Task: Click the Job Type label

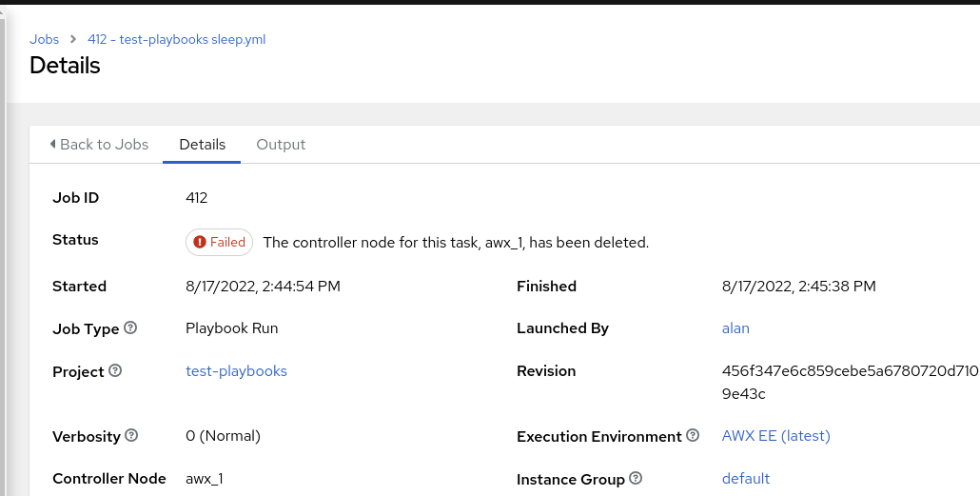Action: point(86,329)
